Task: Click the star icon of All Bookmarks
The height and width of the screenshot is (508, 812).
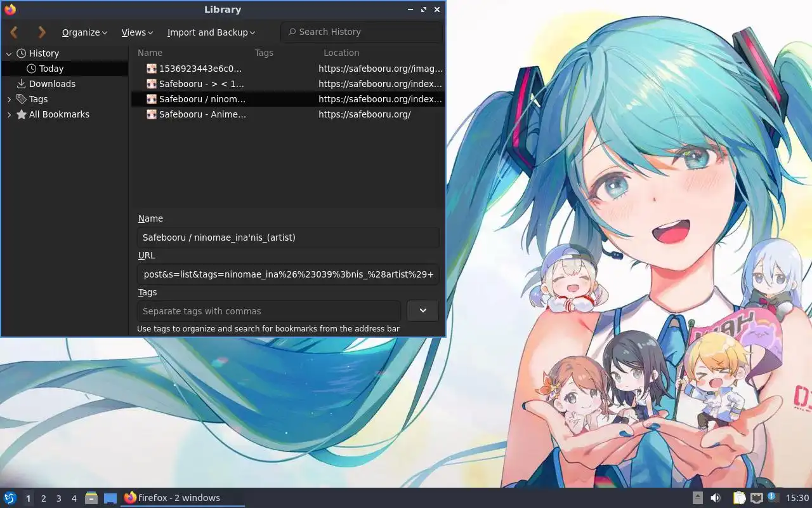Action: pos(22,114)
